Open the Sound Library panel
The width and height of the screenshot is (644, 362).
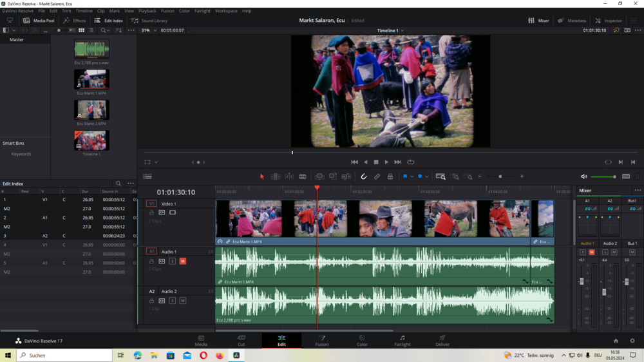tap(149, 21)
